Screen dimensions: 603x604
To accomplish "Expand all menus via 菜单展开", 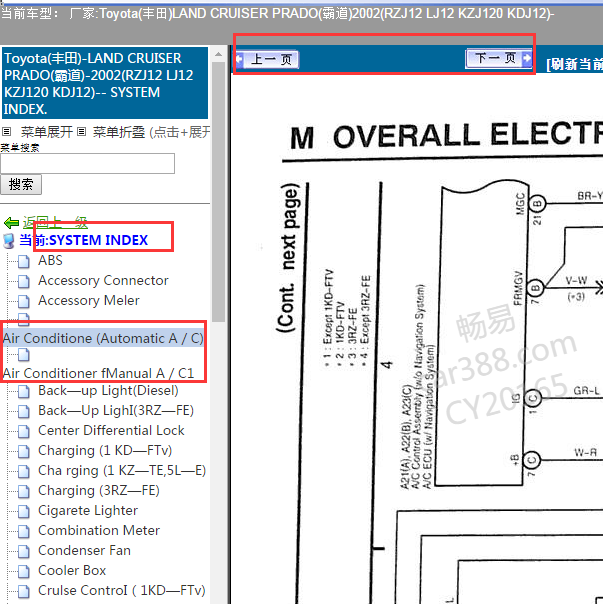I will pos(47,132).
